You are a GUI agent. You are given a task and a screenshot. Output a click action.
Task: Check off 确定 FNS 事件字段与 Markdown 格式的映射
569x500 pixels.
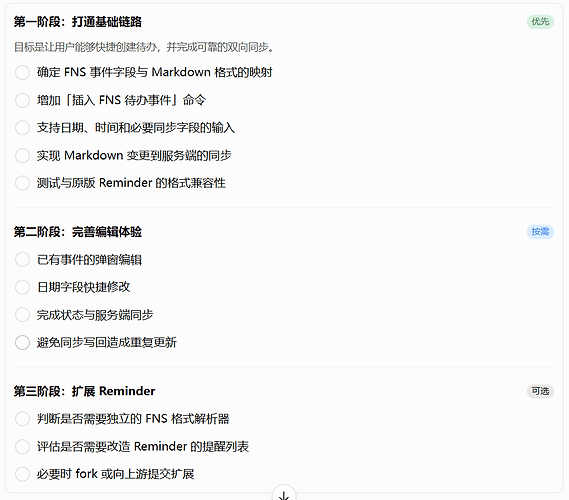(x=22, y=73)
